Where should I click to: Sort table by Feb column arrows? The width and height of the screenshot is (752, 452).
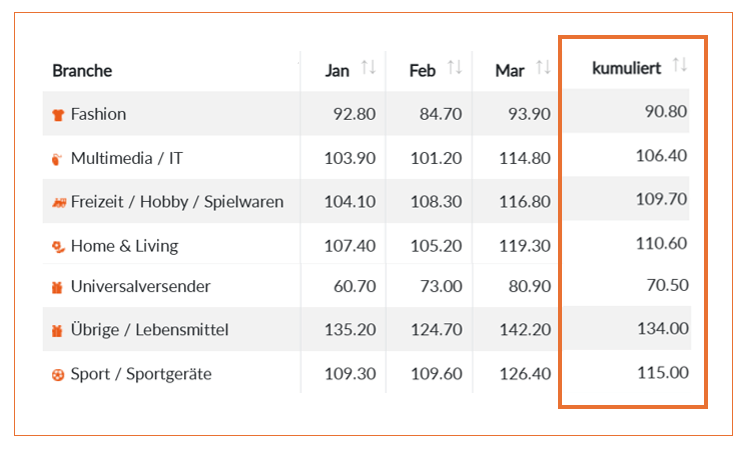point(455,67)
